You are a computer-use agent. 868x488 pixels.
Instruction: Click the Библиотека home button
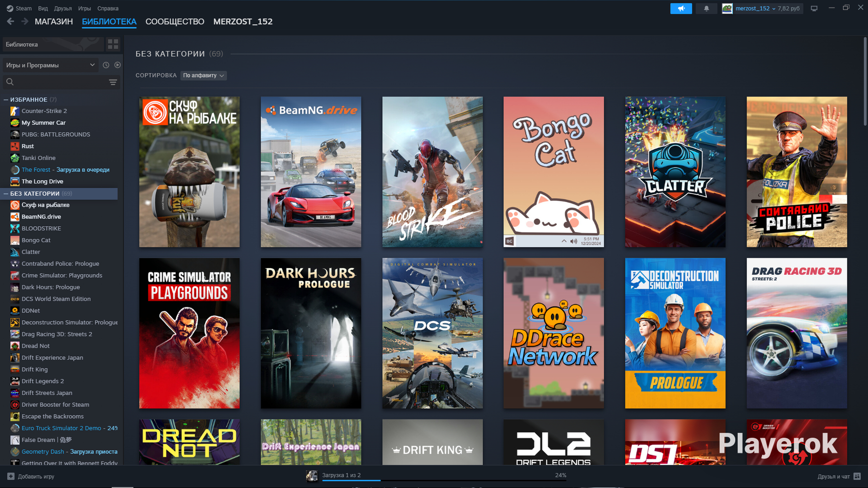coord(53,44)
